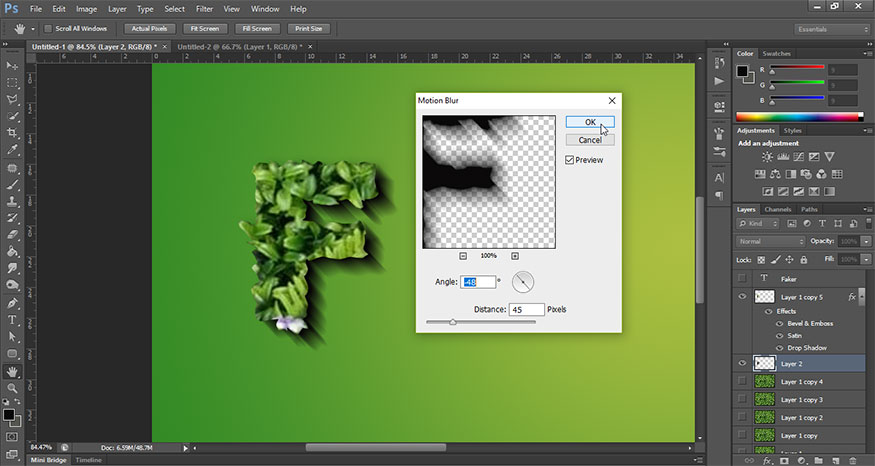Open the Normal blend mode dropdown
875x466 pixels.
tap(770, 242)
